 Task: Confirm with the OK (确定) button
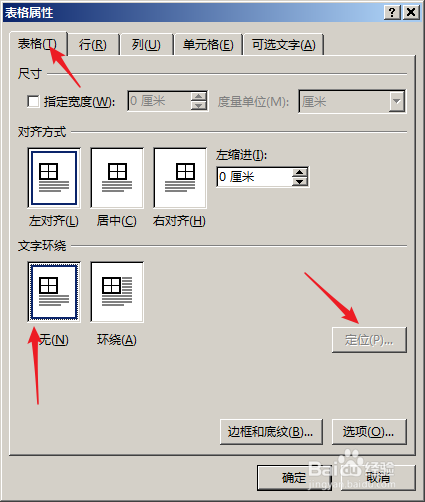pyautogui.click(x=294, y=478)
